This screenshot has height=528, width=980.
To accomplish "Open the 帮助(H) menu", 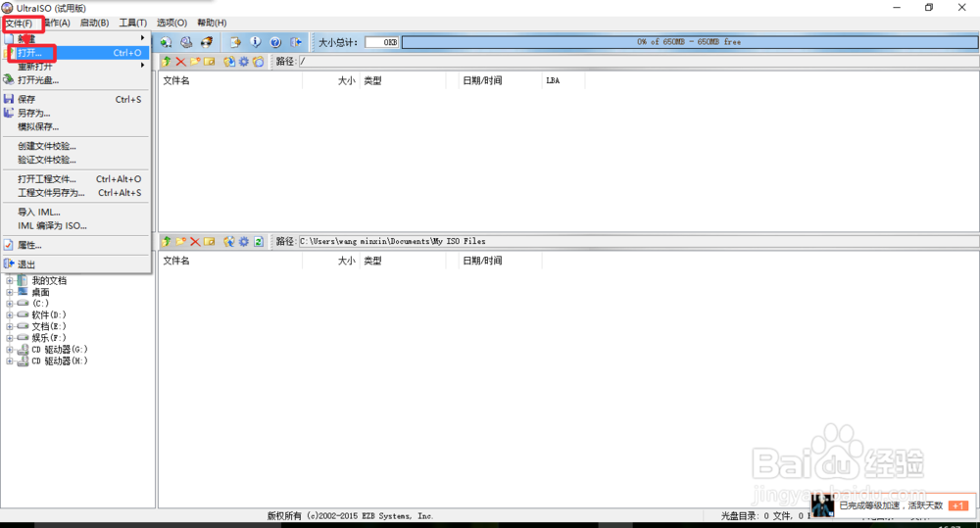I will pos(212,24).
